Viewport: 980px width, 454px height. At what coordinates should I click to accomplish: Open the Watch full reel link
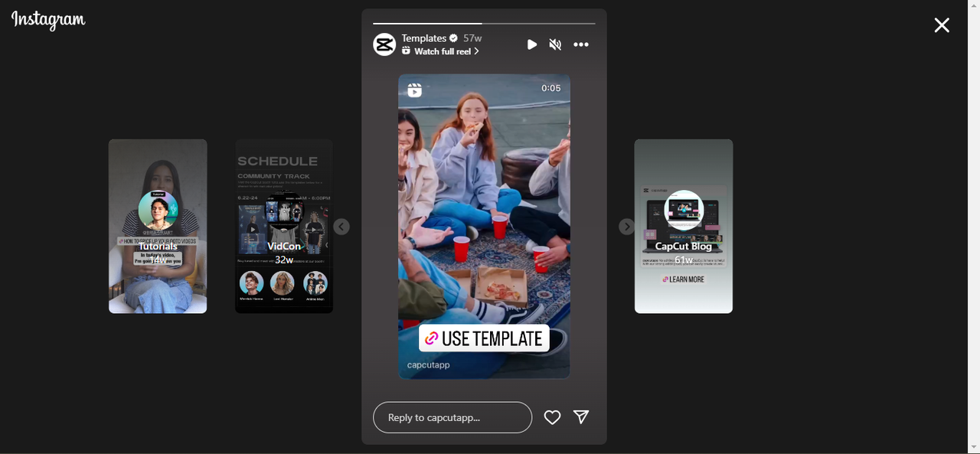click(x=441, y=51)
